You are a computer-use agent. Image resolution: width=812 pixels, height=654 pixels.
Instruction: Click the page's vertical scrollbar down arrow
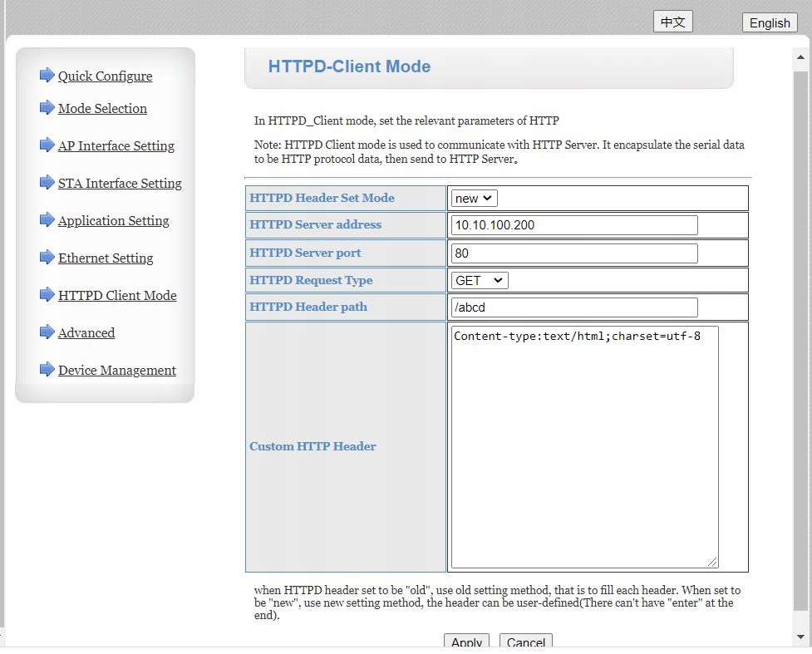tap(801, 637)
